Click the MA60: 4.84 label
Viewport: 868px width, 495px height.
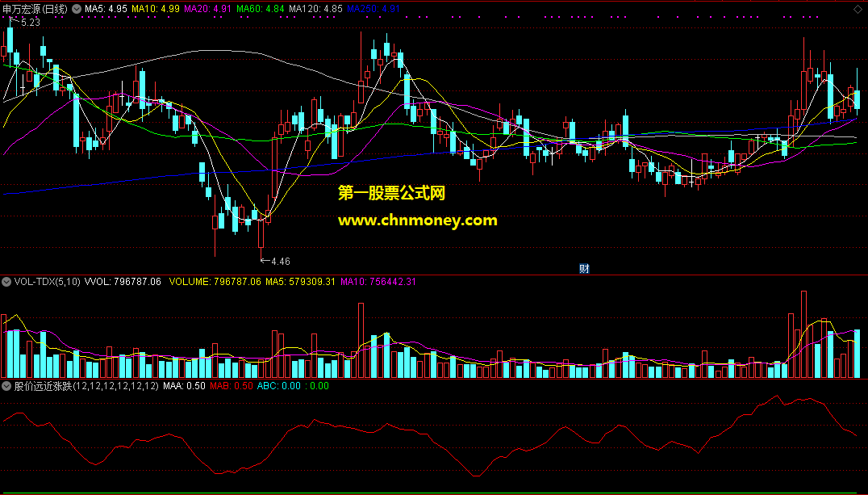pyautogui.click(x=261, y=9)
